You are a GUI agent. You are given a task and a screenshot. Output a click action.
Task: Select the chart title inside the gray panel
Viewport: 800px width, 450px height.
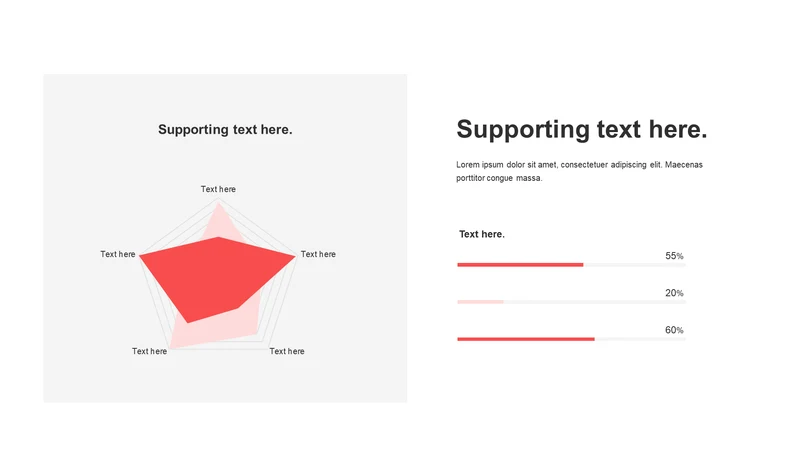pos(225,130)
